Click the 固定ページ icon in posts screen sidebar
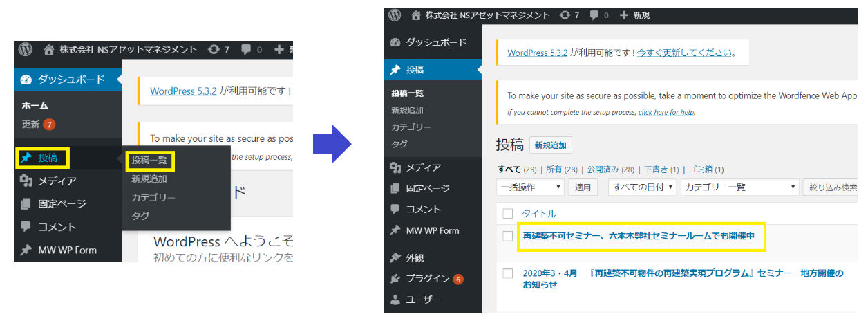This screenshot has height=330, width=868. (x=395, y=188)
